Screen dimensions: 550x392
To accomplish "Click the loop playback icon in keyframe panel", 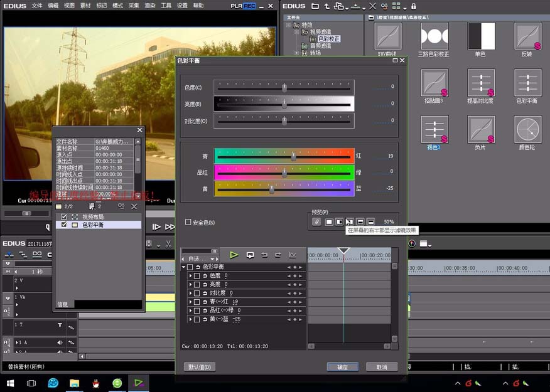I will point(250,255).
